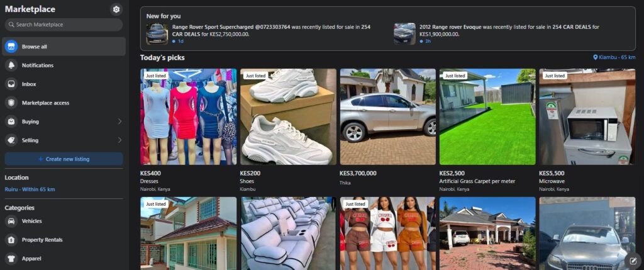Click the compose message pencil icon

coord(633,260)
